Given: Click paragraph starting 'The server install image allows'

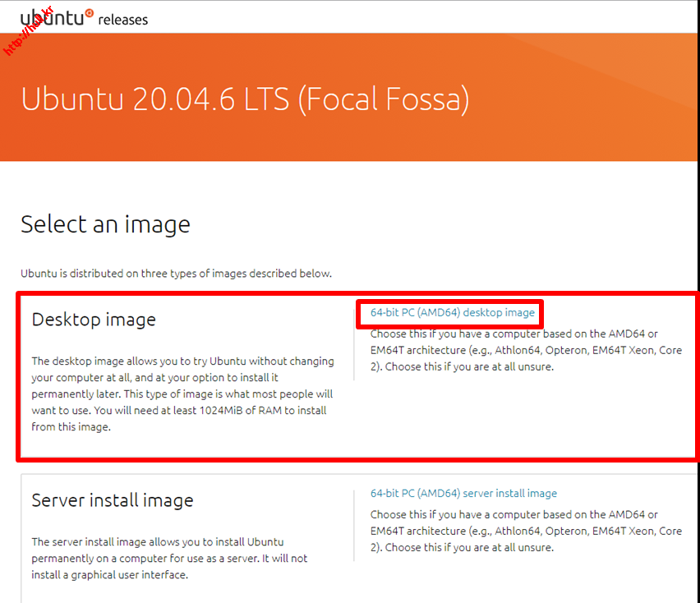Looking at the screenshot, I should [x=169, y=558].
